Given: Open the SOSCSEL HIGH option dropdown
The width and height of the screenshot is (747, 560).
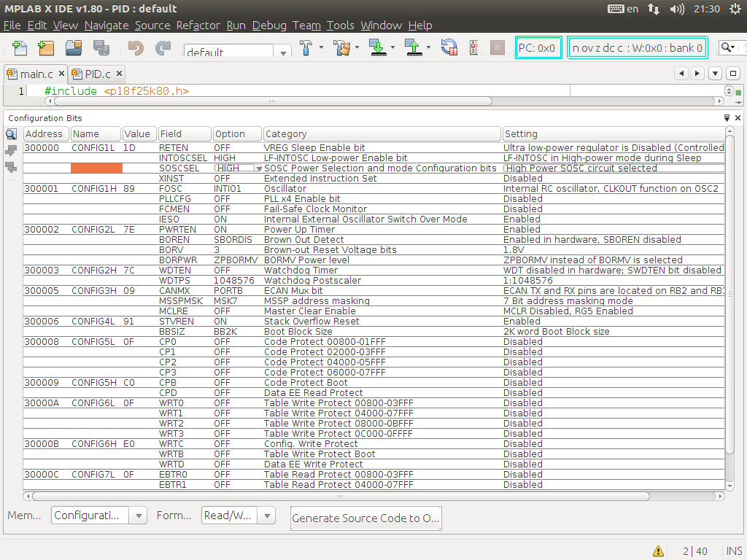Looking at the screenshot, I should point(259,168).
